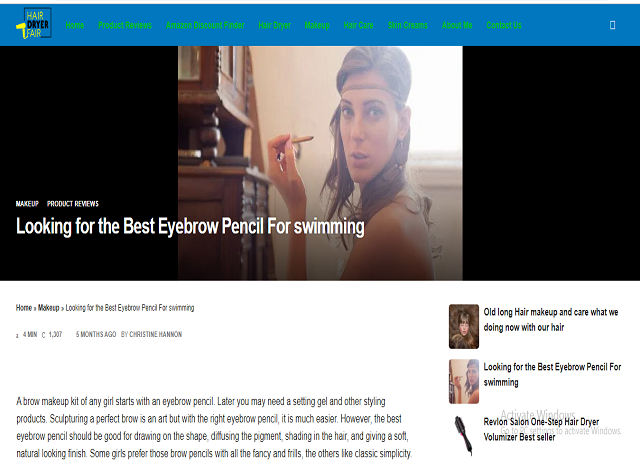
Task: Open Old long Hair makeup thumbnail
Action: point(464,327)
